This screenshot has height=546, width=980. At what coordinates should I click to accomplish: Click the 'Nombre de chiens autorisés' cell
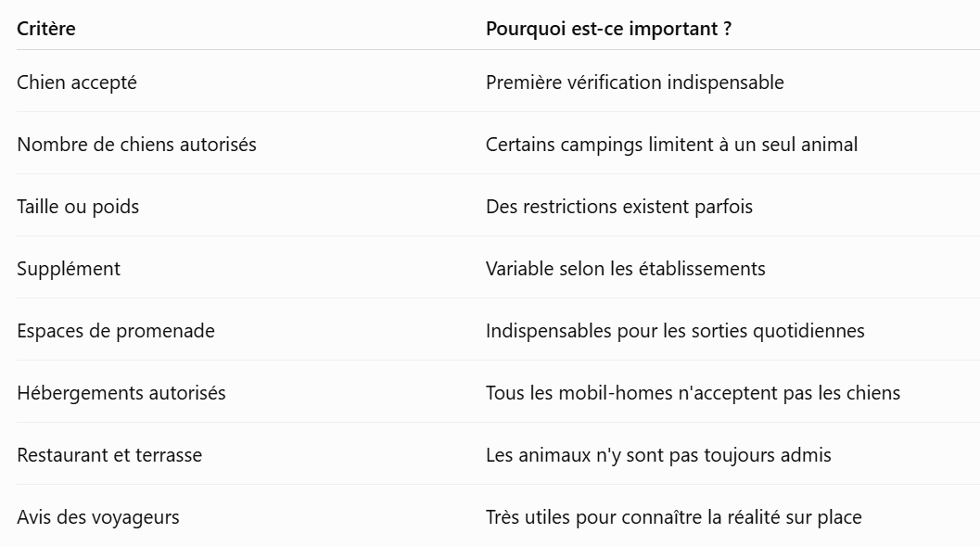(x=137, y=145)
